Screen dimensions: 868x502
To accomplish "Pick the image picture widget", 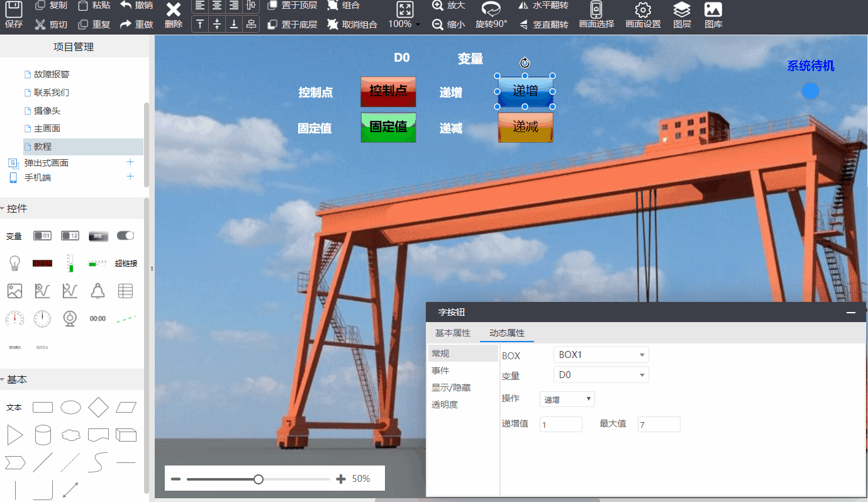I will (x=14, y=291).
